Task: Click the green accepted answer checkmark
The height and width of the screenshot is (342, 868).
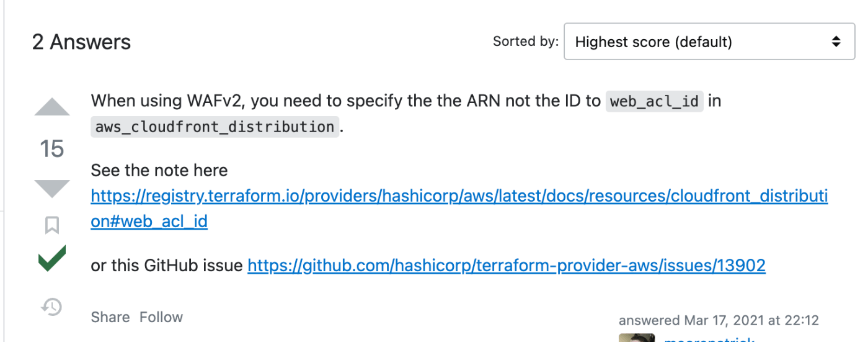Action: tap(52, 258)
